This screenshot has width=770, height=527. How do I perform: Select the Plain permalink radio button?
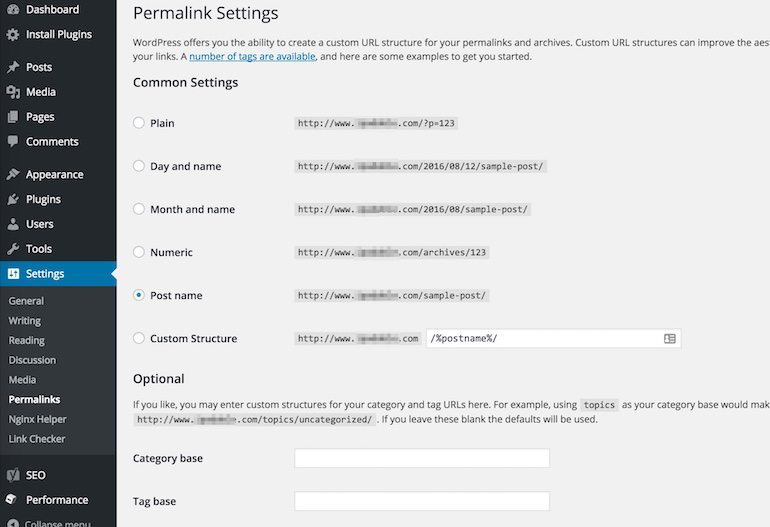coord(138,123)
